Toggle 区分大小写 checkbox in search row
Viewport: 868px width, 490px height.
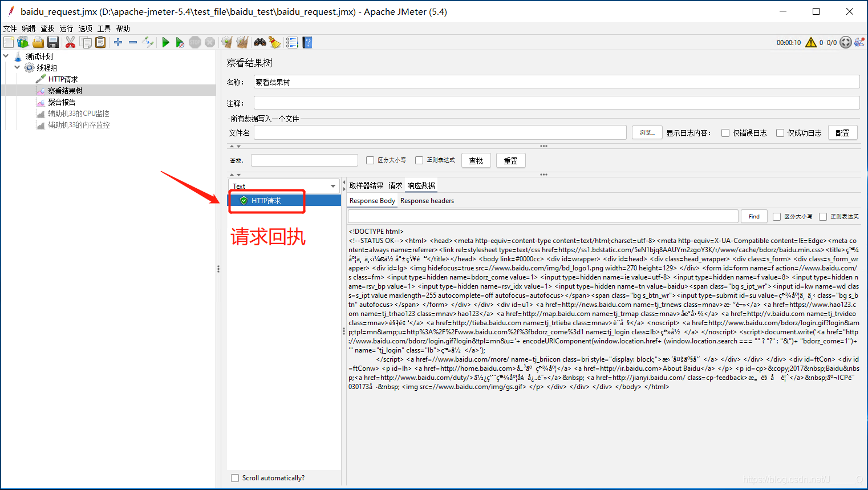370,160
